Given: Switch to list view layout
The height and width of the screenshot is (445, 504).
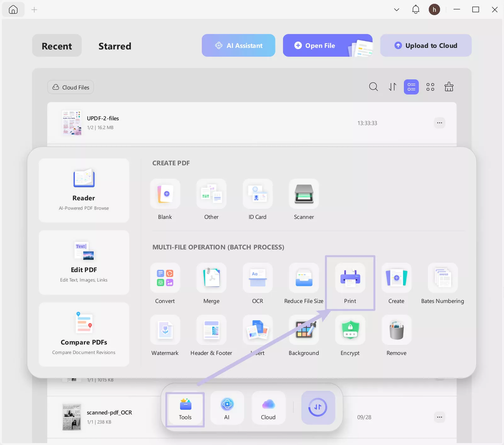Looking at the screenshot, I should tap(411, 87).
